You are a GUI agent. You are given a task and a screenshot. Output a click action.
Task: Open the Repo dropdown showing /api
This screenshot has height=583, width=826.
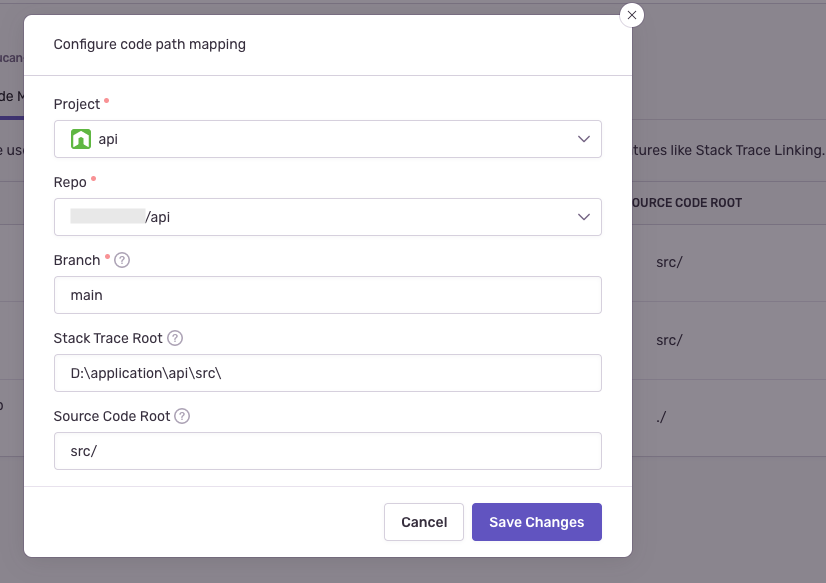tap(327, 217)
